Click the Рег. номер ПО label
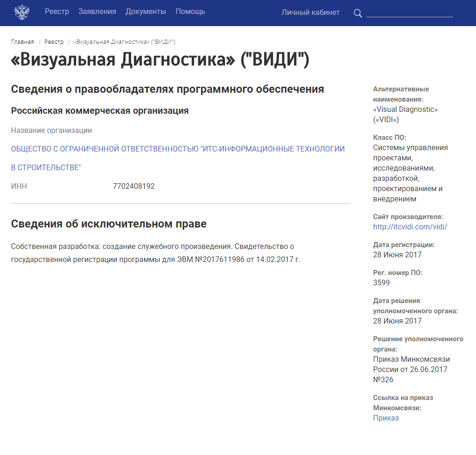 pyautogui.click(x=398, y=273)
